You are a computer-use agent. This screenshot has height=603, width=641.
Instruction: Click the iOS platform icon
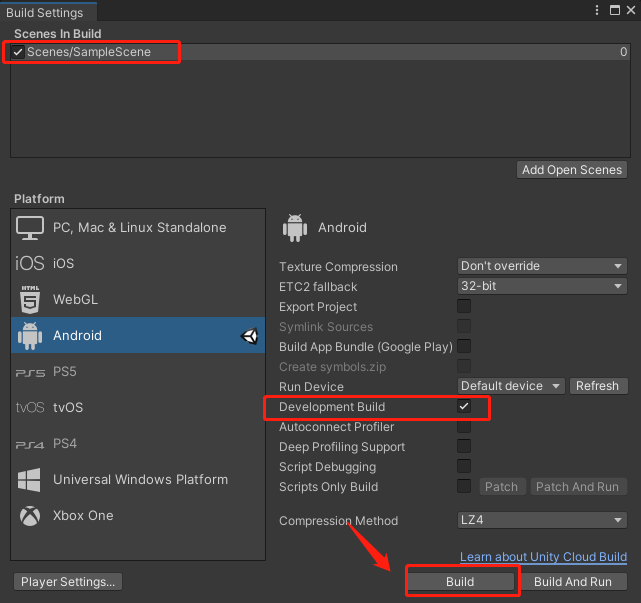(x=30, y=263)
